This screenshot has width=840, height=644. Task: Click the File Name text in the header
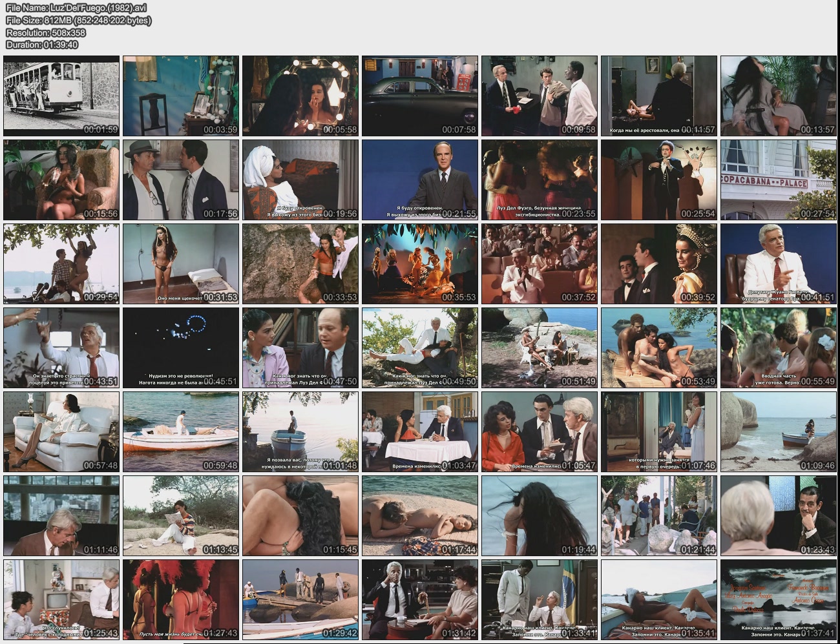pyautogui.click(x=76, y=8)
